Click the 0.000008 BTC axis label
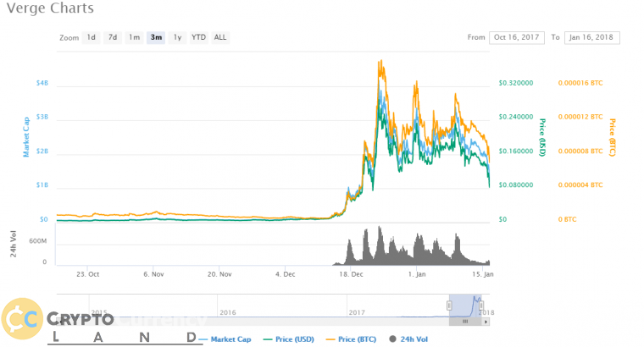Viewport: 644px width, 347px height. (580, 151)
